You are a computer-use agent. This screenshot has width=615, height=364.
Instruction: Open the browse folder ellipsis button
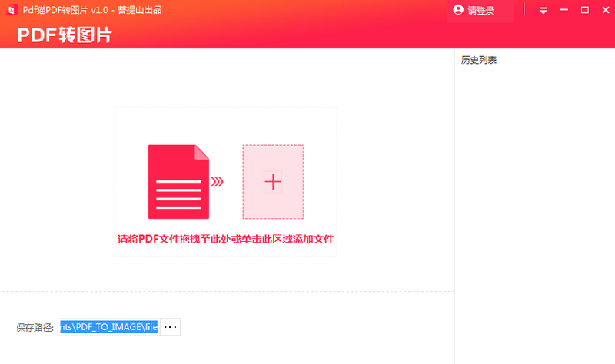click(170, 327)
